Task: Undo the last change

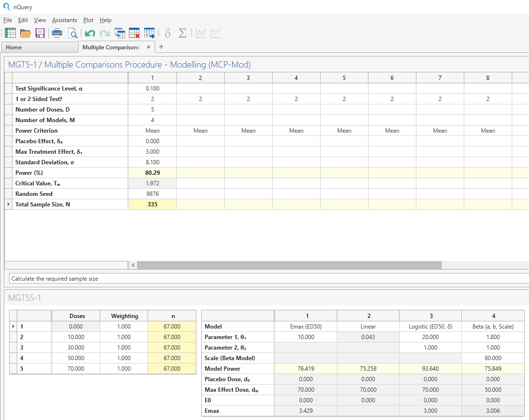Action: (x=90, y=33)
